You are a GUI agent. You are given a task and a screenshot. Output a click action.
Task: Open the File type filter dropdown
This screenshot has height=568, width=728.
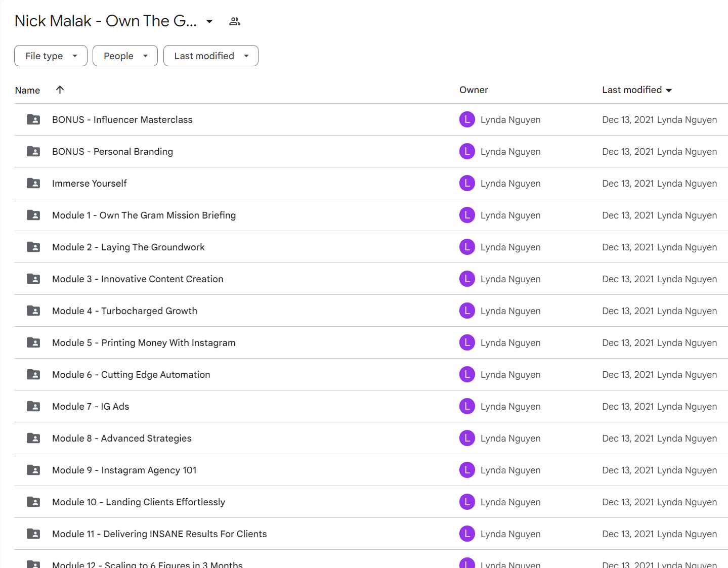[x=51, y=56]
